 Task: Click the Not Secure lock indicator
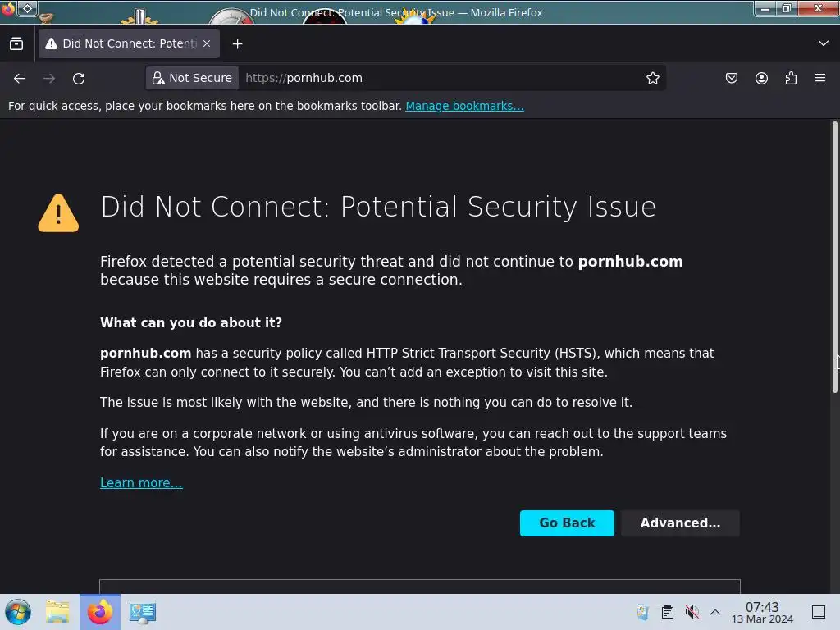point(192,78)
